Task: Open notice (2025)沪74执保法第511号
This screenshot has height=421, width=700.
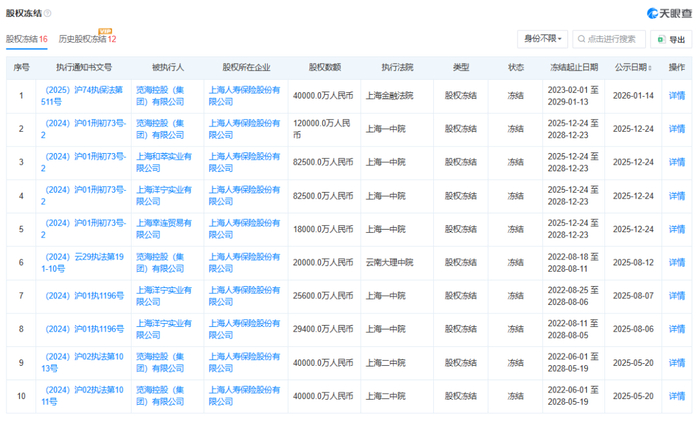Action: pyautogui.click(x=82, y=96)
